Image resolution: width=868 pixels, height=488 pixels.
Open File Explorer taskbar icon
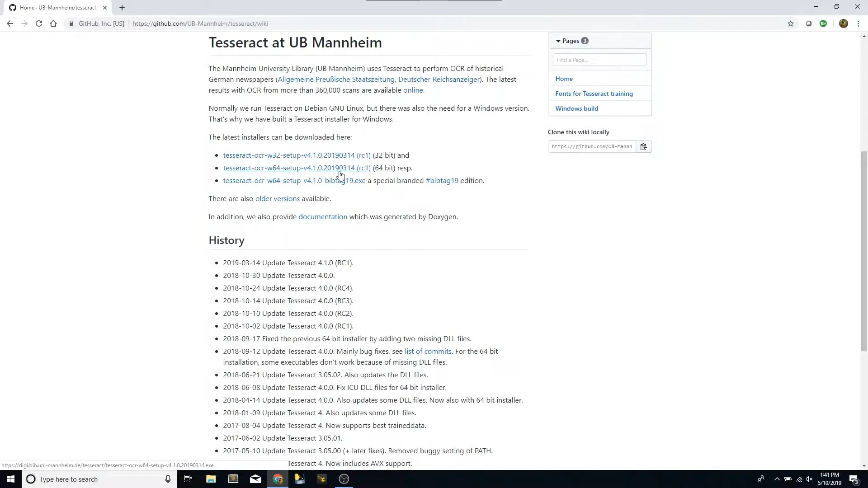tap(211, 479)
